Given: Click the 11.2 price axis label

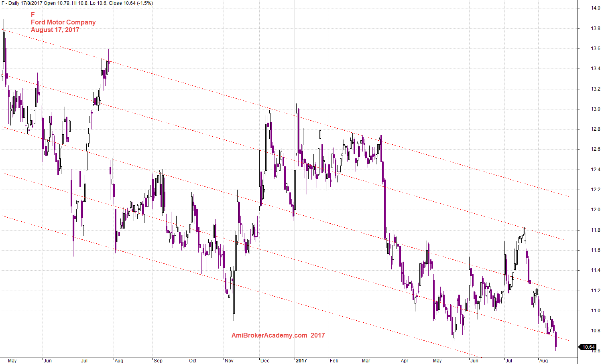Looking at the screenshot, I should (595, 291).
